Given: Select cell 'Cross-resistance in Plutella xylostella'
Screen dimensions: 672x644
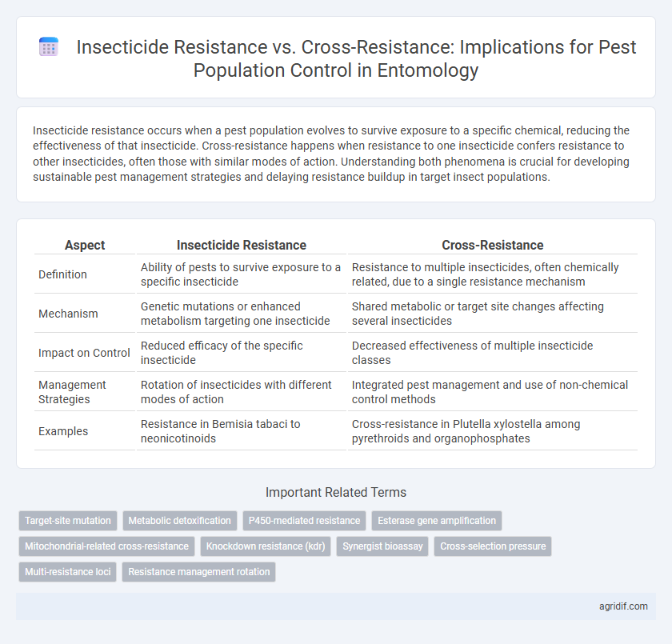Looking at the screenshot, I should click(x=493, y=431).
